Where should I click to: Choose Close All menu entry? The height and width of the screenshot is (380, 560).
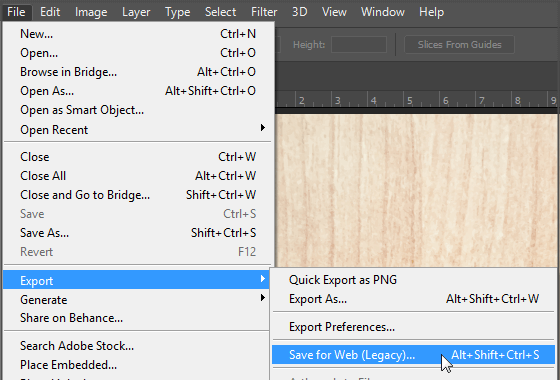[x=139, y=176]
